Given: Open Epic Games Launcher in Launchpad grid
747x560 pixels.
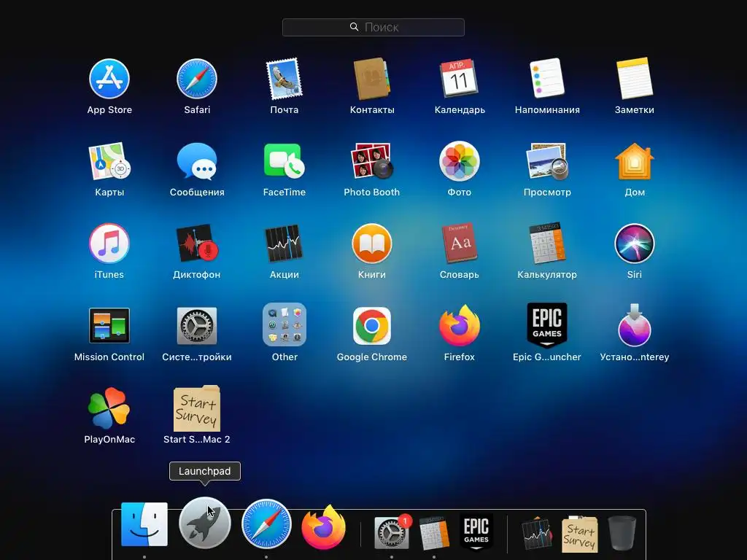Looking at the screenshot, I should click(547, 326).
